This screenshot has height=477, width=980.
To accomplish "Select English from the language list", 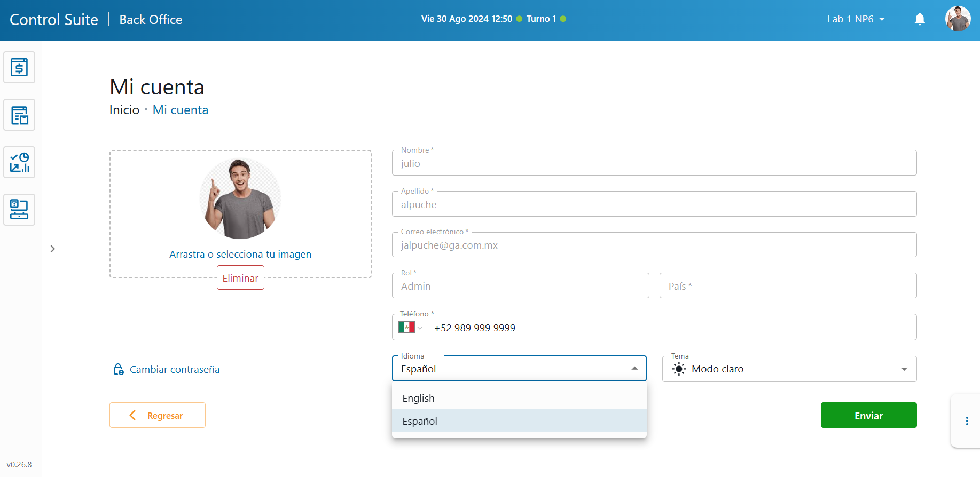I will (x=519, y=398).
